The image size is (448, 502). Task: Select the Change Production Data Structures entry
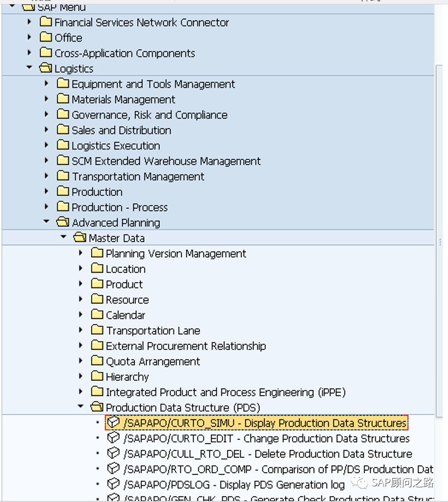pyautogui.click(x=266, y=438)
